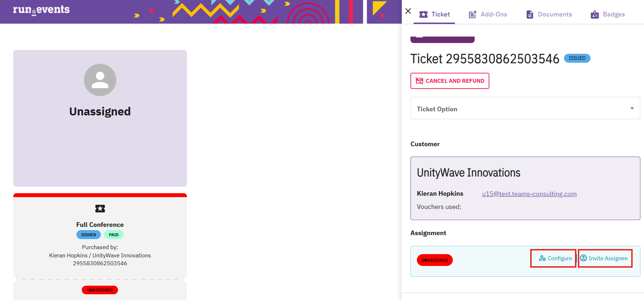Click the unassigned avatar placeholder
Screen dimensions: 644x300
[100, 80]
